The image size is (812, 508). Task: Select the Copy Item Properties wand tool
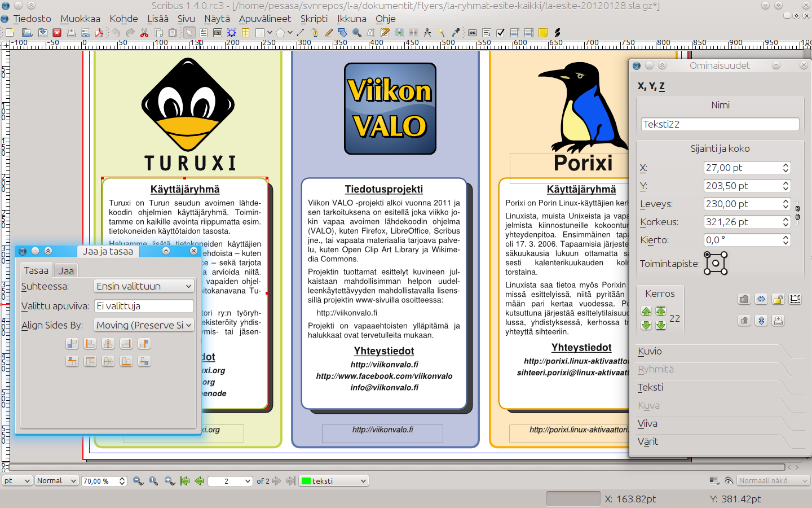pyautogui.click(x=442, y=33)
